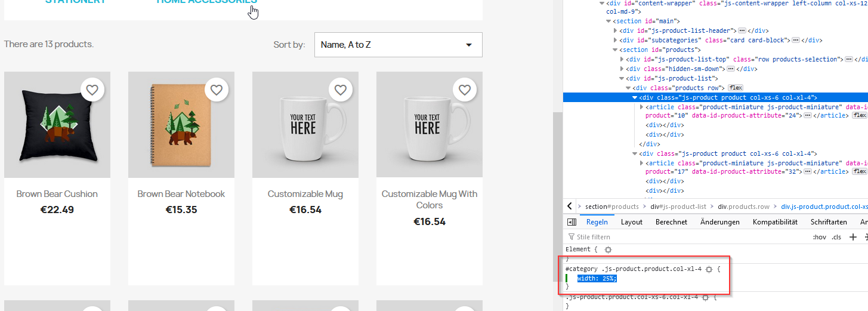This screenshot has width=868, height=311.
Task: Collapse the selected js-product div node
Action: click(635, 97)
